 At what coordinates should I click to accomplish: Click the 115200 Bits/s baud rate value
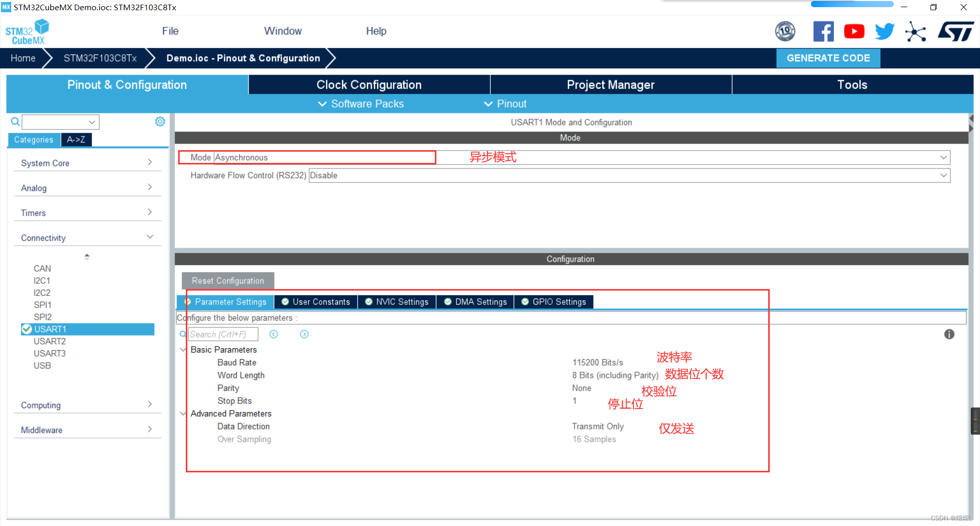coord(598,362)
